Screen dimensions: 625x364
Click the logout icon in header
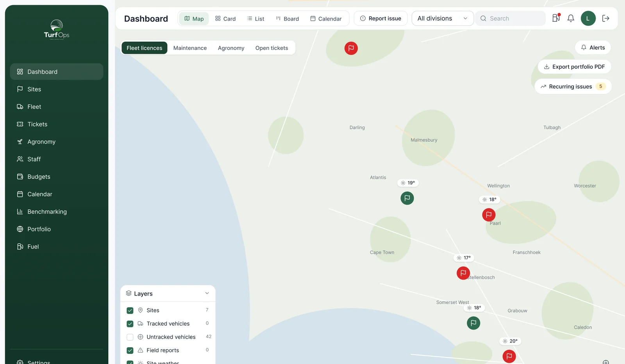606,18
